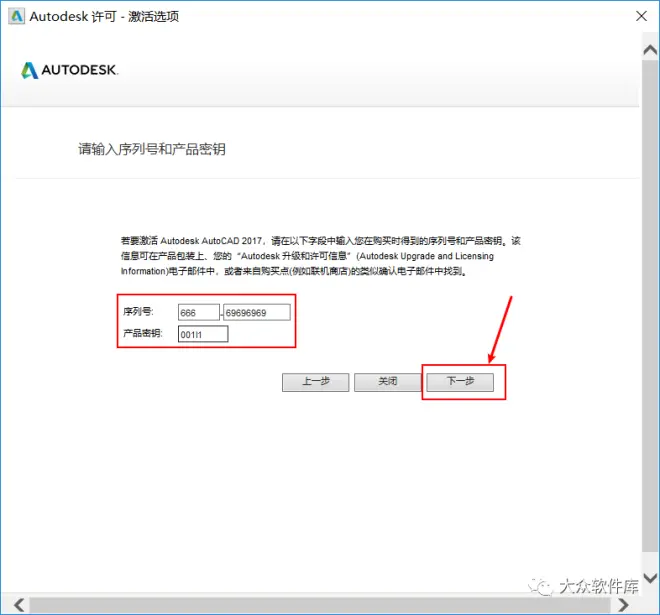660x615 pixels.
Task: Click the vertical scrollbar thumb
Action: [650, 306]
